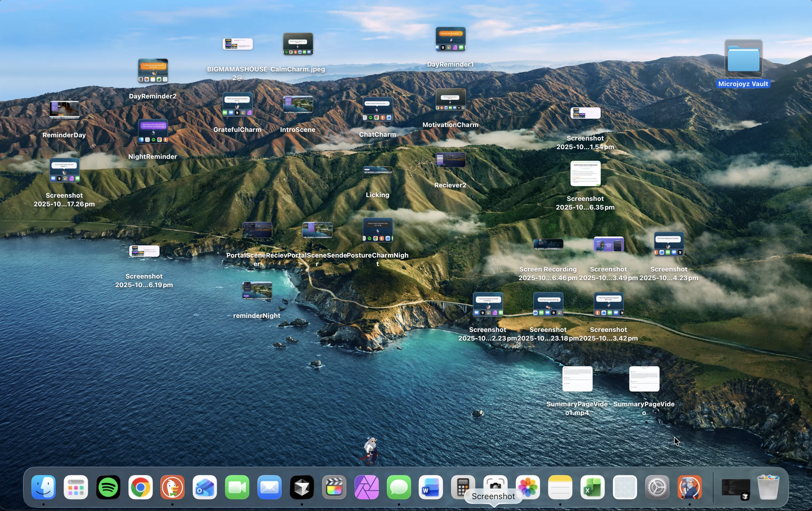Image resolution: width=812 pixels, height=511 pixels.
Task: Click the Screenshot app dock icon
Action: point(495,483)
